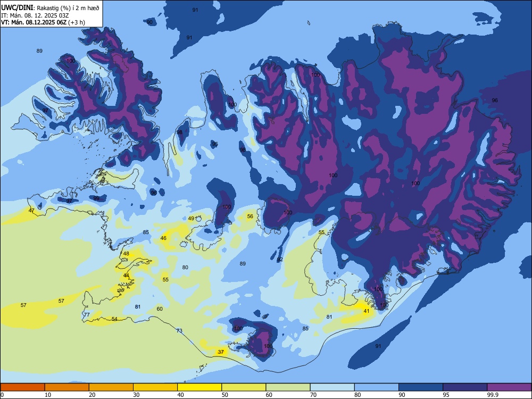Click the legend scale label '70'
Screen dimensions: 532x399
click(x=313, y=395)
